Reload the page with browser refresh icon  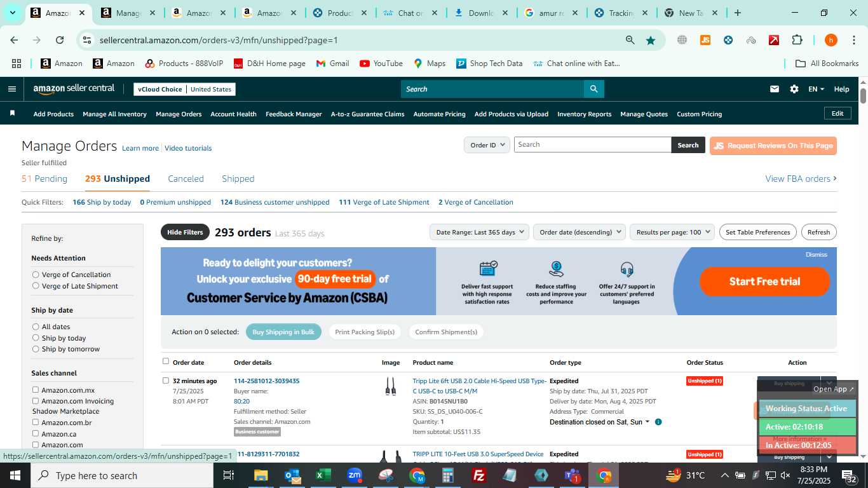[x=60, y=40]
